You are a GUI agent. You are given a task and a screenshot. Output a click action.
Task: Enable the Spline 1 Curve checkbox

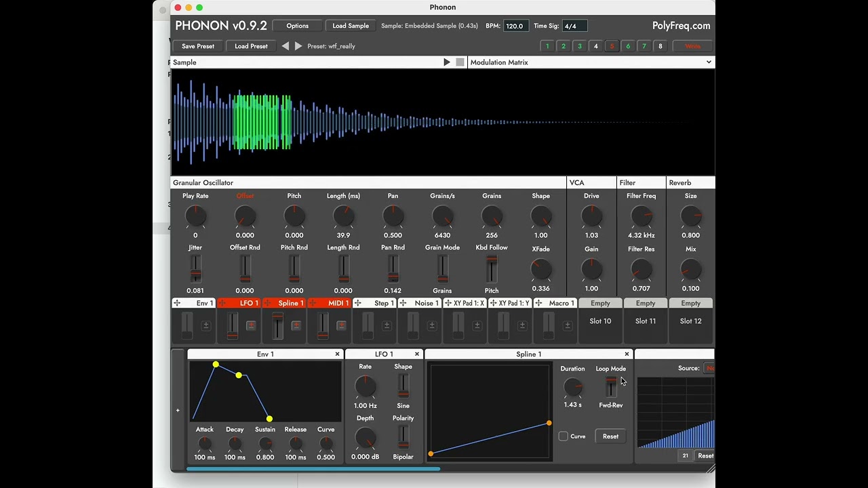pyautogui.click(x=563, y=436)
